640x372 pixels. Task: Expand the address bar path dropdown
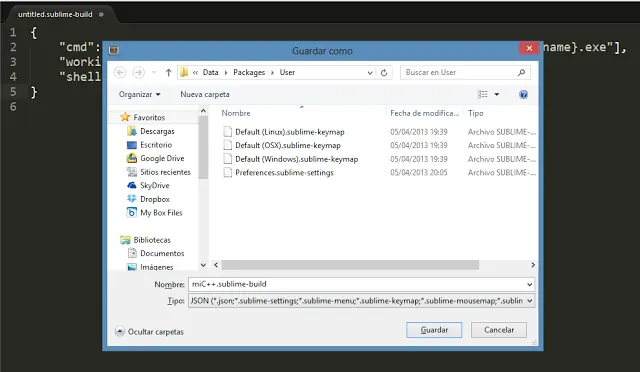click(370, 73)
